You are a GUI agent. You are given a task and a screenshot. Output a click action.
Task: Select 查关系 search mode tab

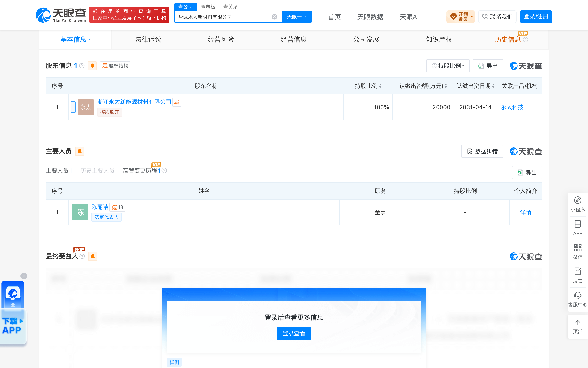[230, 7]
